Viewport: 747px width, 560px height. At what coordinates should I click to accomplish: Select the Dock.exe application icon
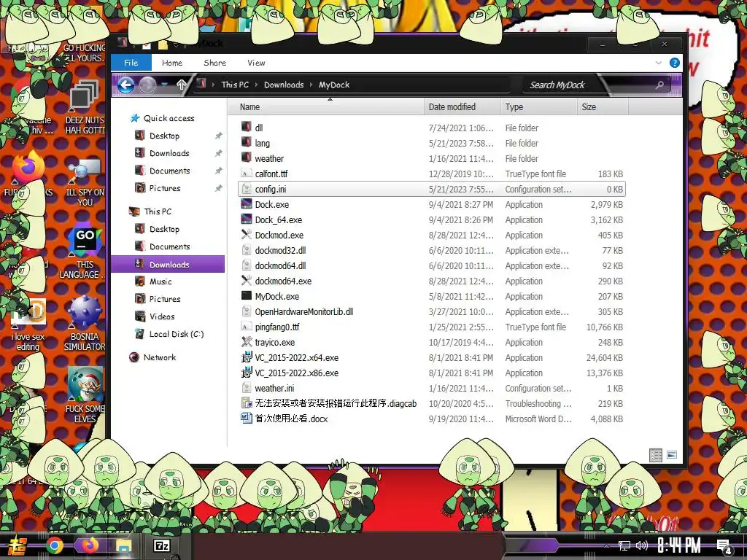pos(247,204)
